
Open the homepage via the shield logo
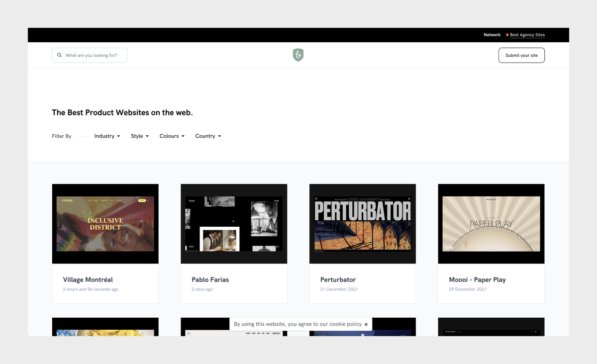298,55
